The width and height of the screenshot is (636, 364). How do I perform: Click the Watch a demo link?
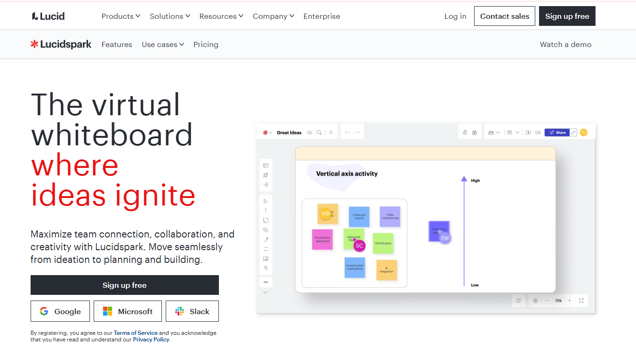566,44
